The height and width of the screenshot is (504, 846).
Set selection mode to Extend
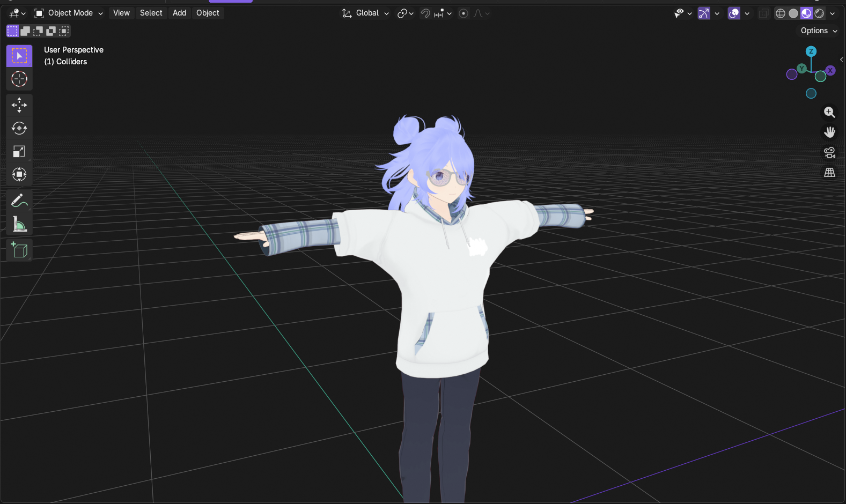pos(25,31)
